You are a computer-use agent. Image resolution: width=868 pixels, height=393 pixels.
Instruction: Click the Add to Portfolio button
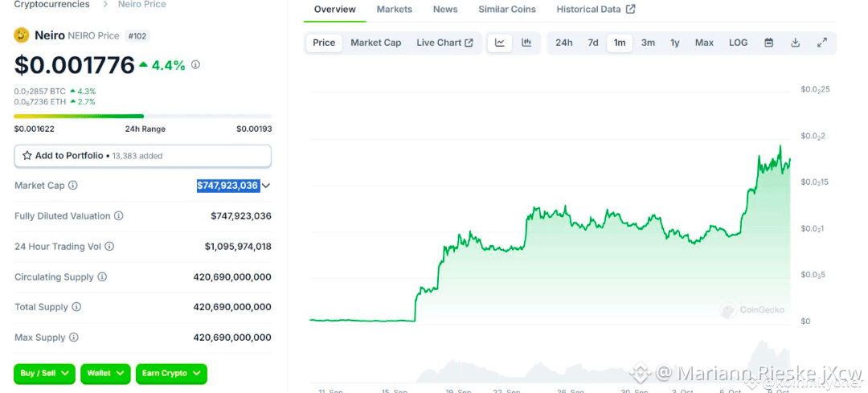pos(143,156)
